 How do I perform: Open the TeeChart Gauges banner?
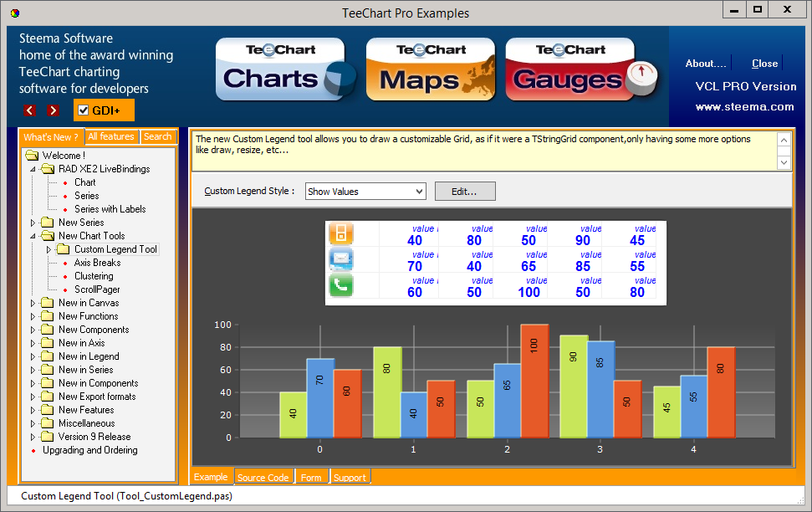(581, 69)
